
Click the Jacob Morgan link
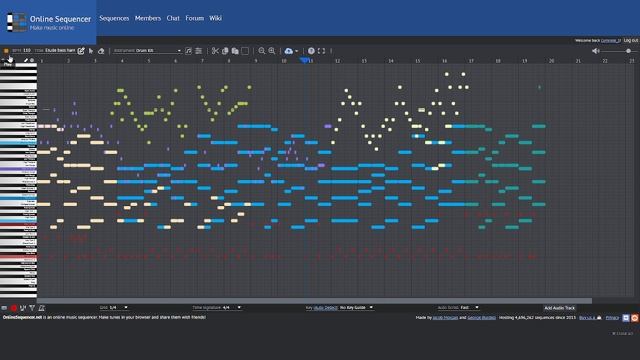445,318
